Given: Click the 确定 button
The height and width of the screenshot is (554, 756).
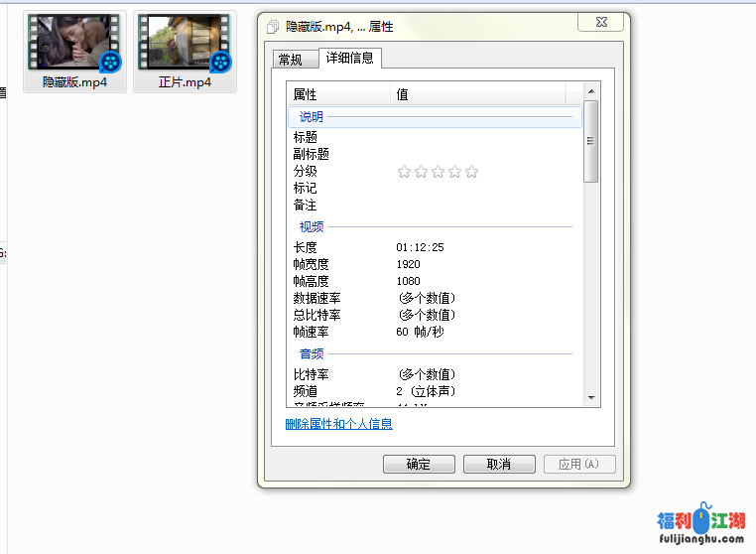Looking at the screenshot, I should point(419,465).
